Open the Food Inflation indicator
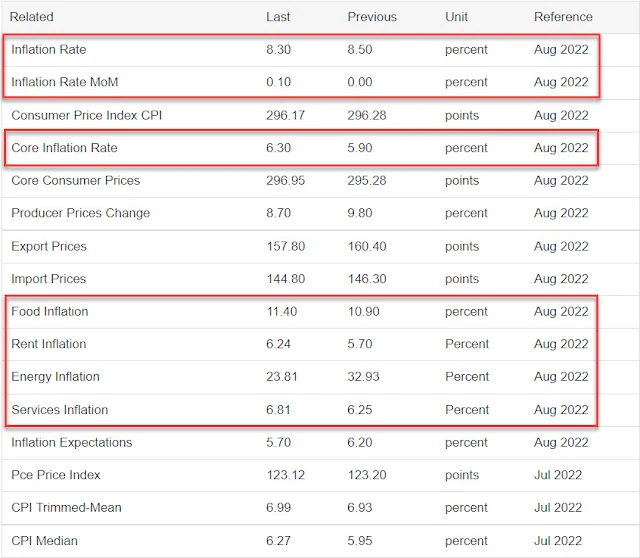 tap(49, 311)
